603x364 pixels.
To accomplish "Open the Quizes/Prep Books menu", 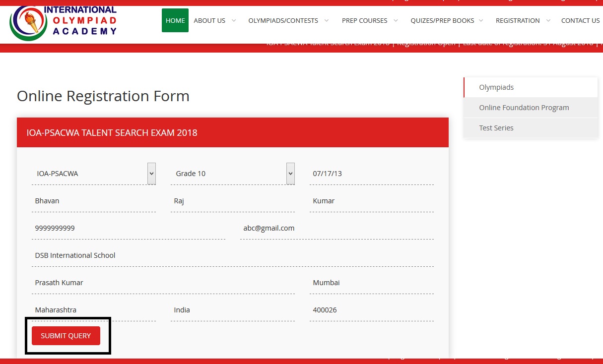I will pyautogui.click(x=442, y=20).
